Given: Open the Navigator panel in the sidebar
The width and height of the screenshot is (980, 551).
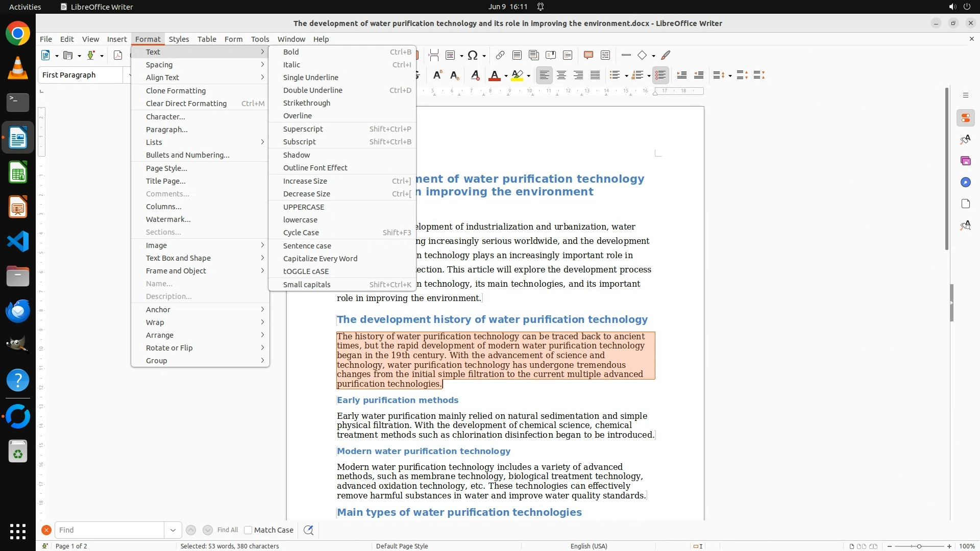Looking at the screenshot, I should [x=965, y=182].
